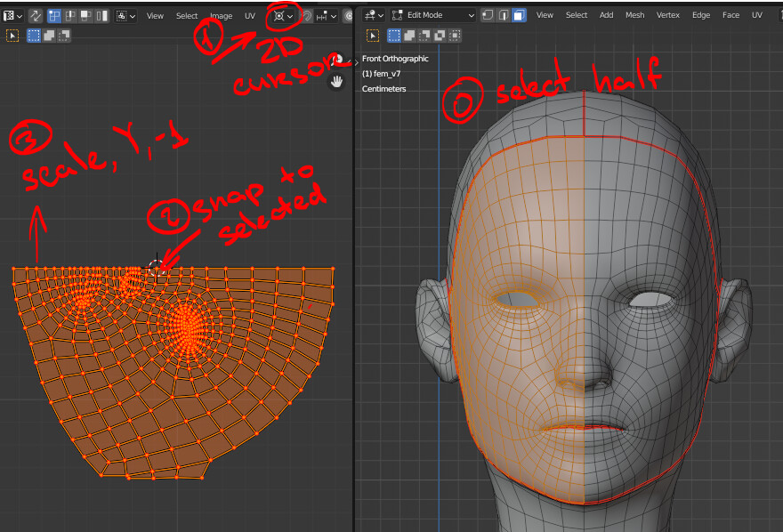Open the 3D viewport editor type selector
The image size is (783, 532).
tap(374, 15)
